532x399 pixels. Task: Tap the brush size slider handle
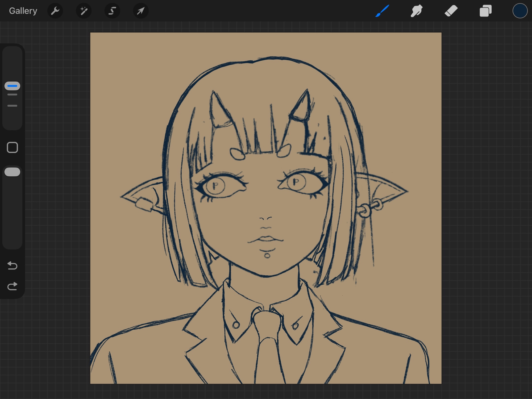[12, 86]
